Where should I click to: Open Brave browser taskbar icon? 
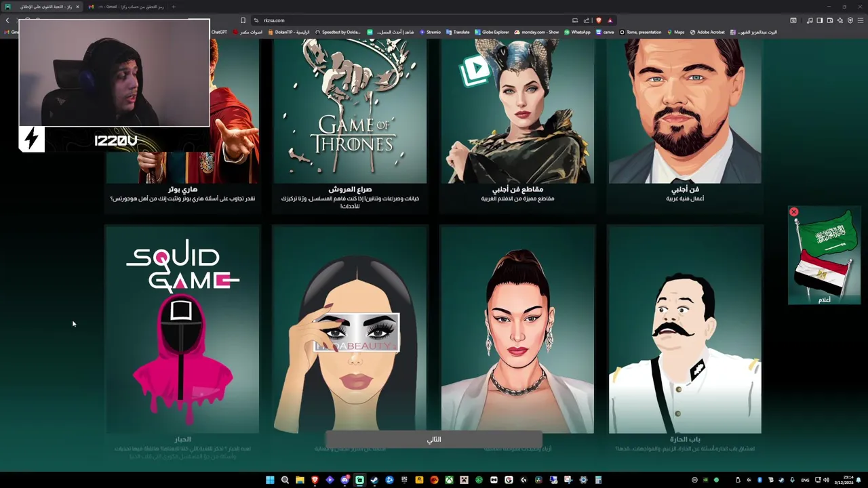coord(315,480)
